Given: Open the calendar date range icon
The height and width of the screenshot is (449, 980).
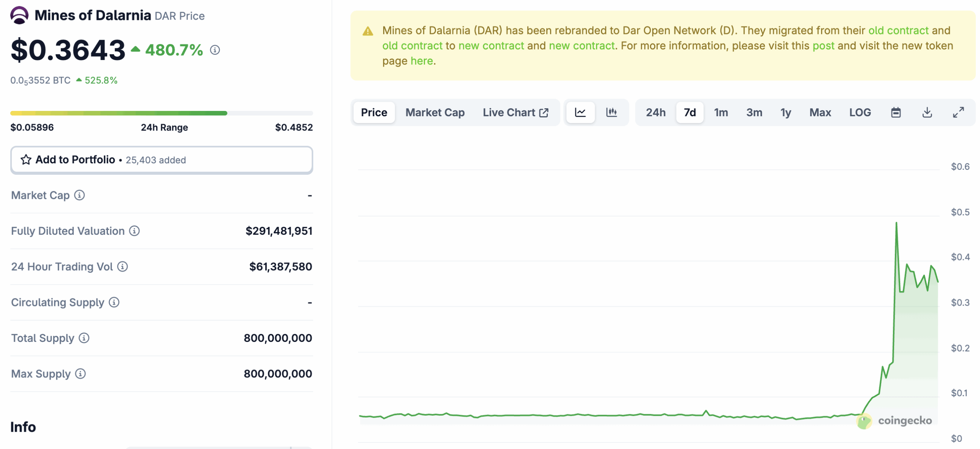Looking at the screenshot, I should pyautogui.click(x=896, y=112).
